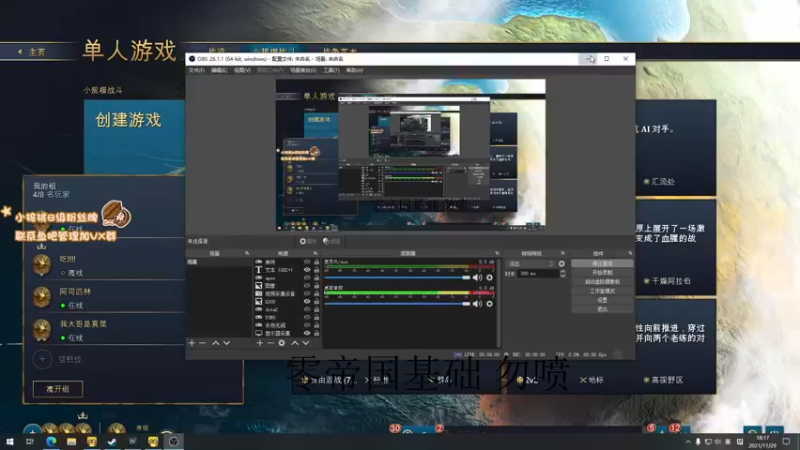Click the 桌面音频 volume slider
Image resolution: width=800 pixels, height=450 pixels.
tap(397, 304)
